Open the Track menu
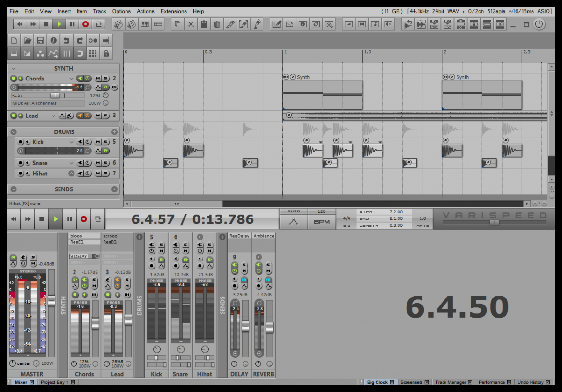The image size is (562, 392). (x=99, y=11)
